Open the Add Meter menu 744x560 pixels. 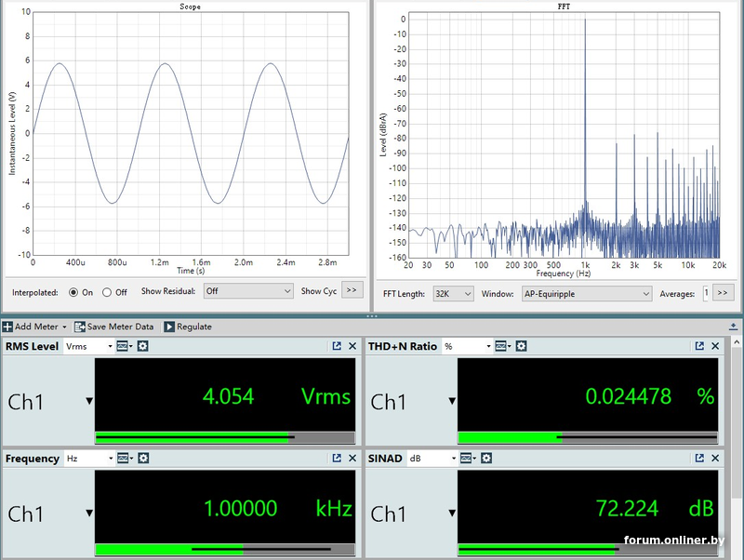(x=35, y=327)
